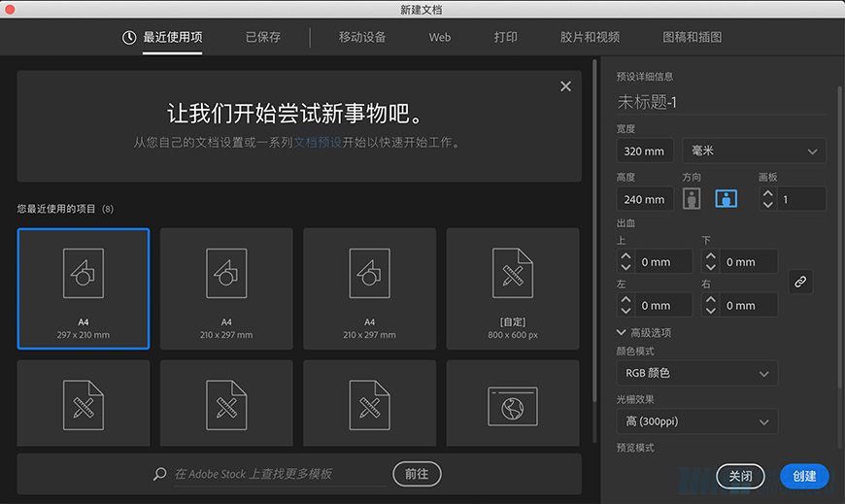
Task: Open the 已保存 tab
Action: pyautogui.click(x=263, y=37)
